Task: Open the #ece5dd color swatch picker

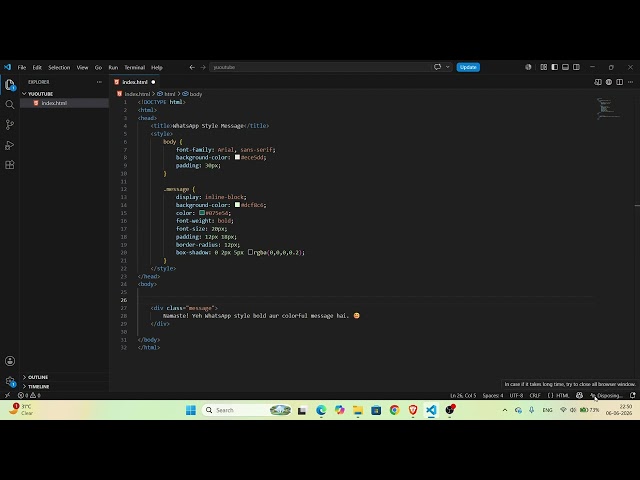Action: (238, 157)
